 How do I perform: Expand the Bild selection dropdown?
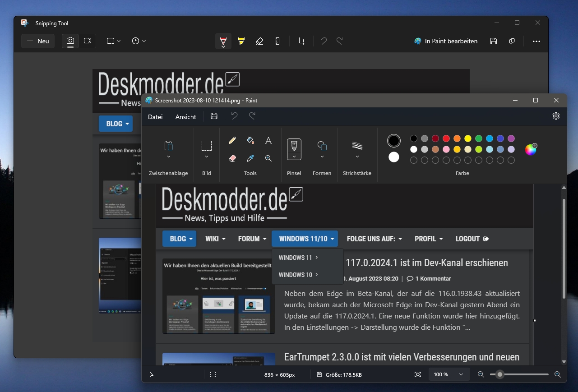point(207,157)
